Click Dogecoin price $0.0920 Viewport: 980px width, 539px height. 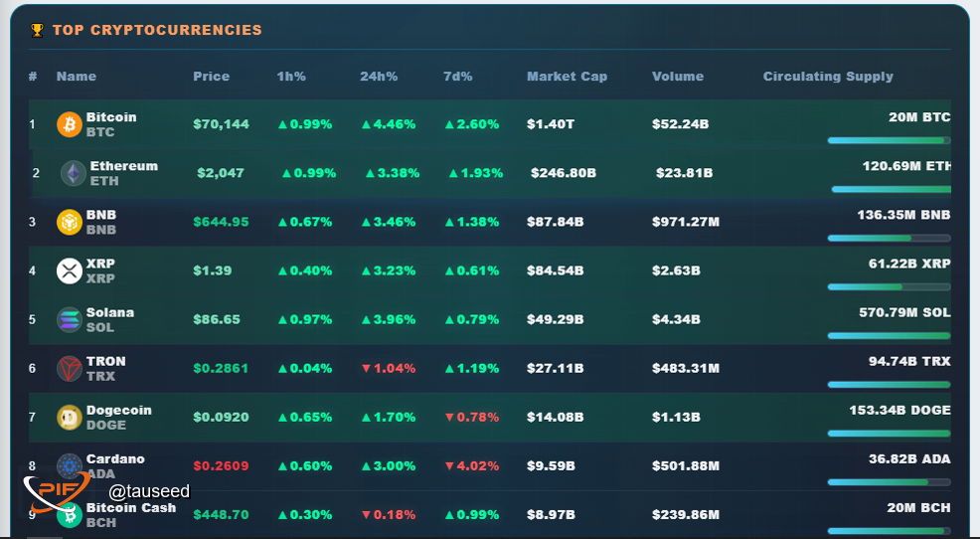[x=222, y=417]
